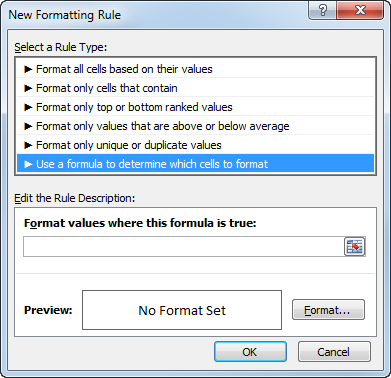Screen dimensions: 391x378
Task: Click the formula input field
Action: tap(183, 247)
